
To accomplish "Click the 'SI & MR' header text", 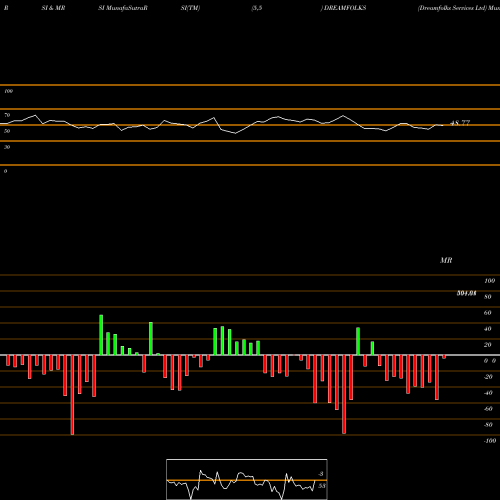I will pyautogui.click(x=53, y=8).
